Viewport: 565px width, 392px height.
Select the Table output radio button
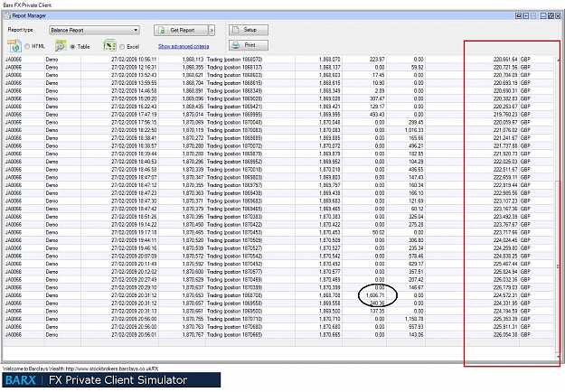72,46
